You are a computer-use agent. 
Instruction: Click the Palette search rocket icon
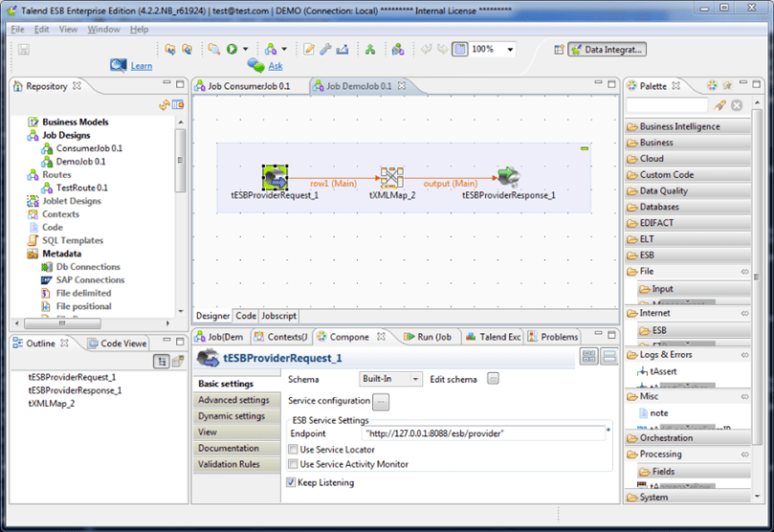coord(719,105)
